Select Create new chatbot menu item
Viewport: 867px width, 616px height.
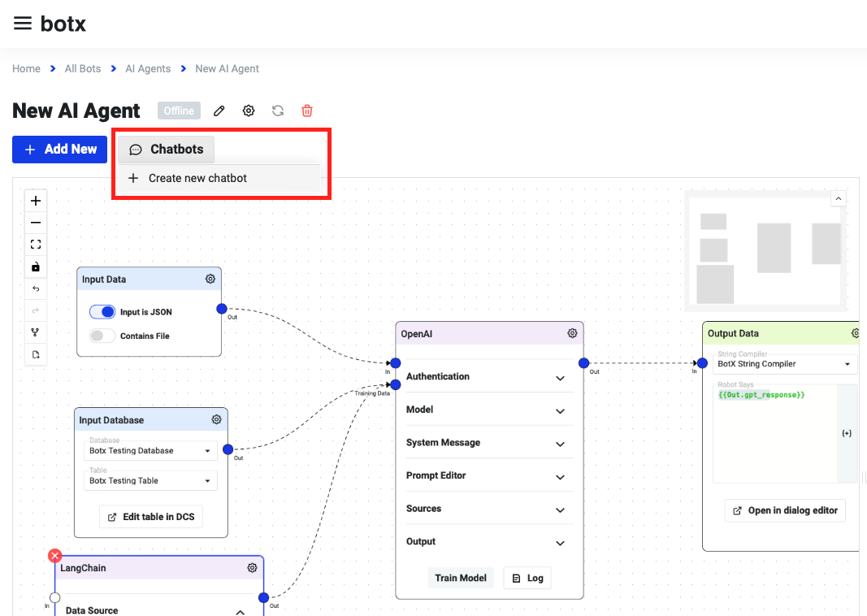coord(197,178)
